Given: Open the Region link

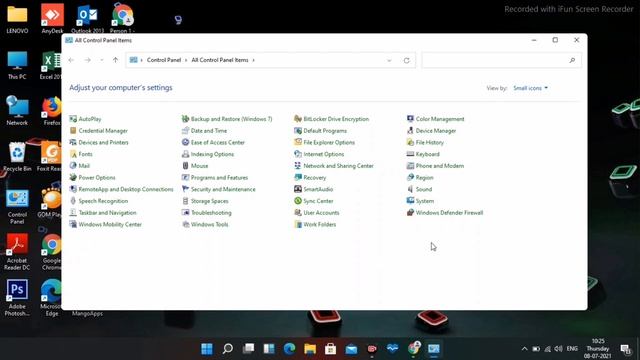Looking at the screenshot, I should pyautogui.click(x=424, y=178).
